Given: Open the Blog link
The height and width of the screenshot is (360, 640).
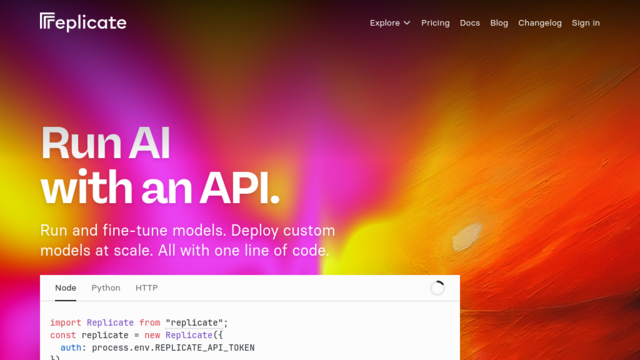Looking at the screenshot, I should tap(499, 23).
